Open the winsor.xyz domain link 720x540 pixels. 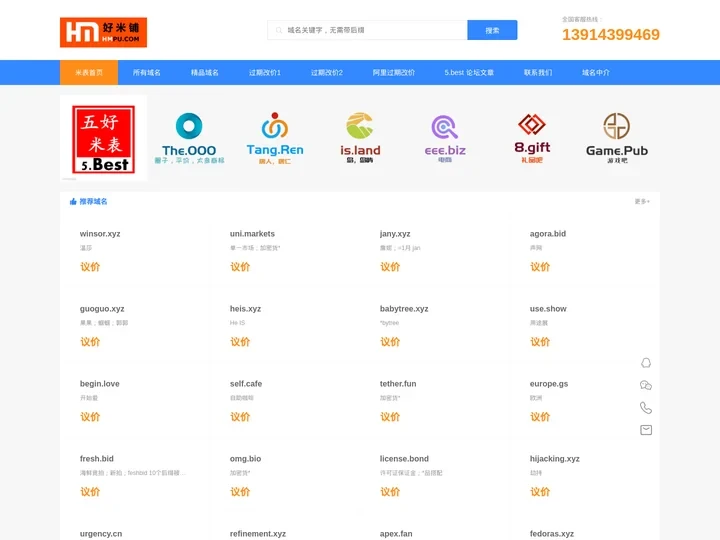click(x=100, y=234)
